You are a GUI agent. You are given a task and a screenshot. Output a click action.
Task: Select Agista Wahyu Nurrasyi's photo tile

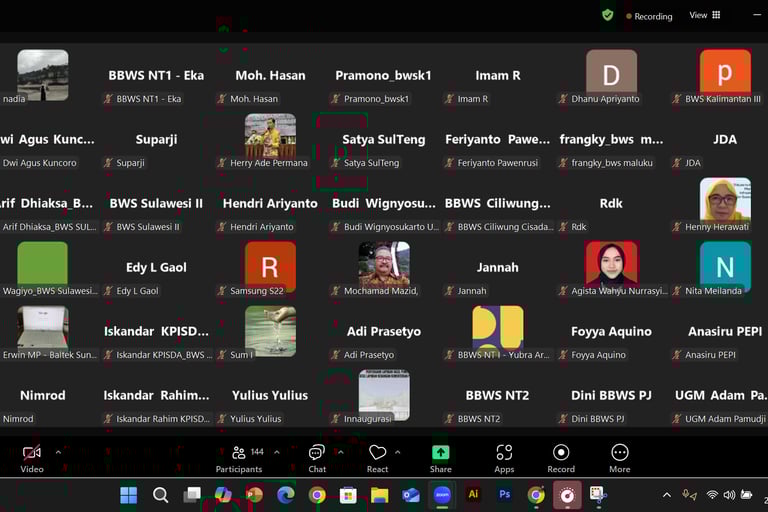point(611,265)
